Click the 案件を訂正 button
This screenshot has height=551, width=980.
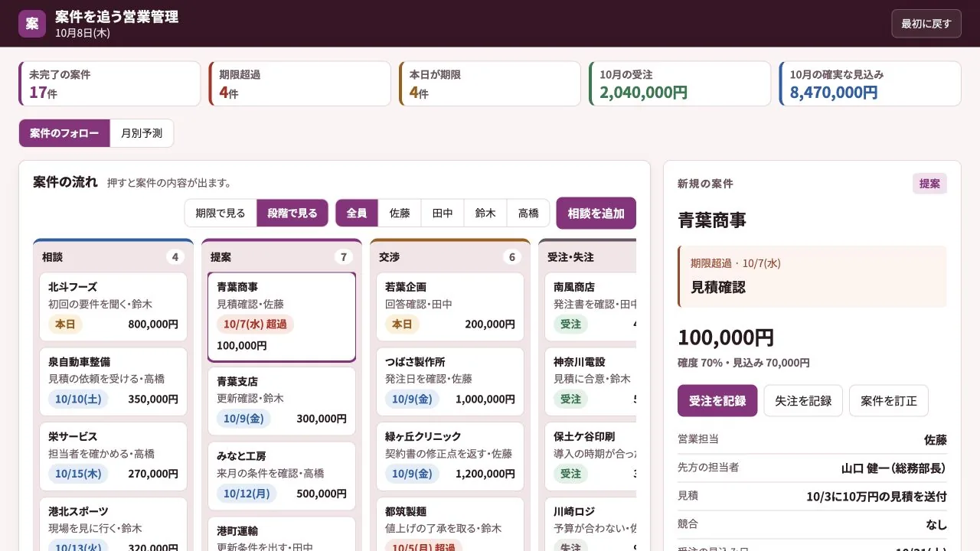[x=889, y=400]
